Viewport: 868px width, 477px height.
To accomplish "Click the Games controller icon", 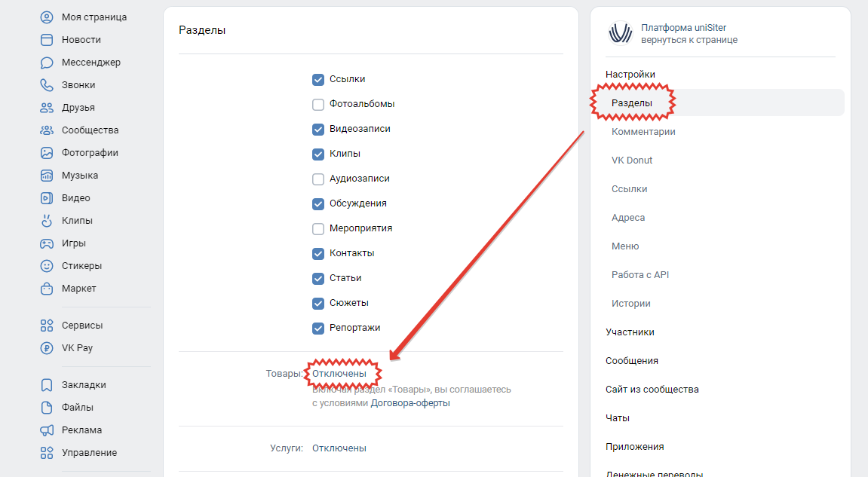I will click(47, 243).
